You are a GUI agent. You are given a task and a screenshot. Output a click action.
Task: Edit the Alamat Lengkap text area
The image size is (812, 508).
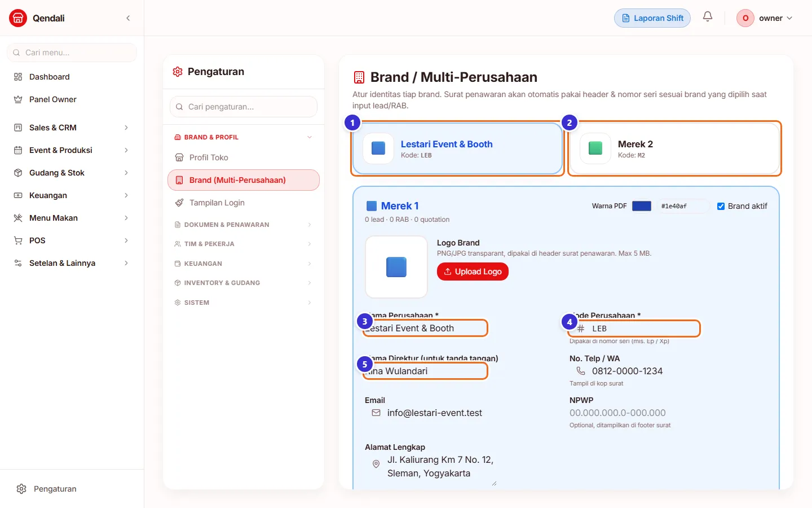pyautogui.click(x=431, y=467)
